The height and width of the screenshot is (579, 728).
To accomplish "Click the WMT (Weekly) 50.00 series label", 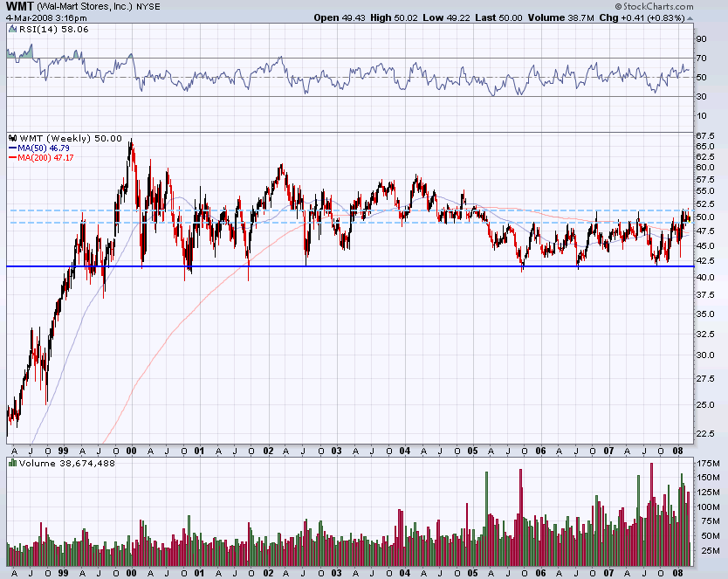I will tap(71, 138).
